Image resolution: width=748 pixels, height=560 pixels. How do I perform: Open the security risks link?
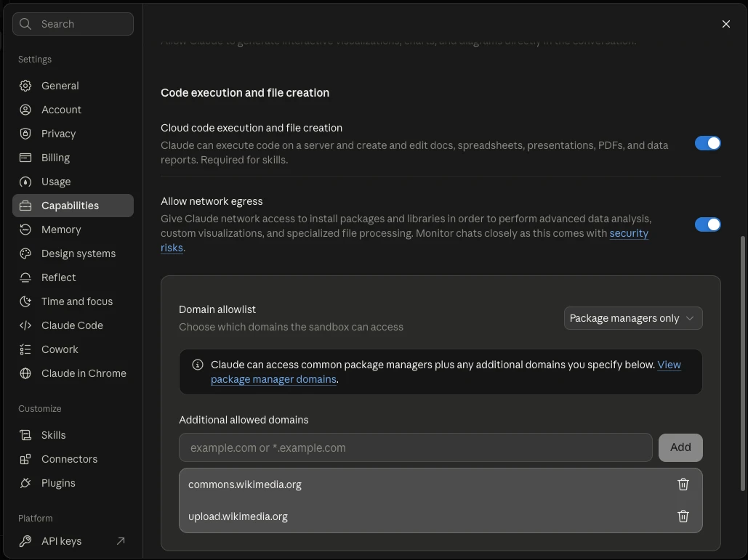pos(629,234)
